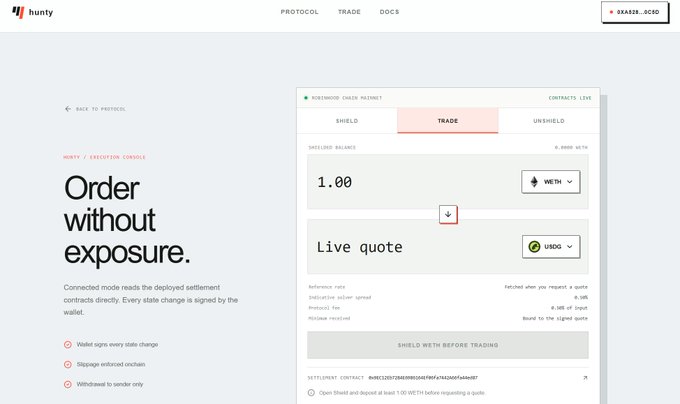Image resolution: width=680 pixels, height=404 pixels.
Task: Go back via Back to Protocol link
Action: [x=95, y=109]
